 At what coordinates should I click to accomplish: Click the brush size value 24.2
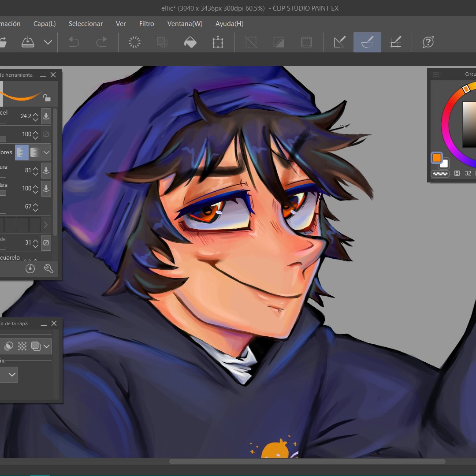click(26, 116)
